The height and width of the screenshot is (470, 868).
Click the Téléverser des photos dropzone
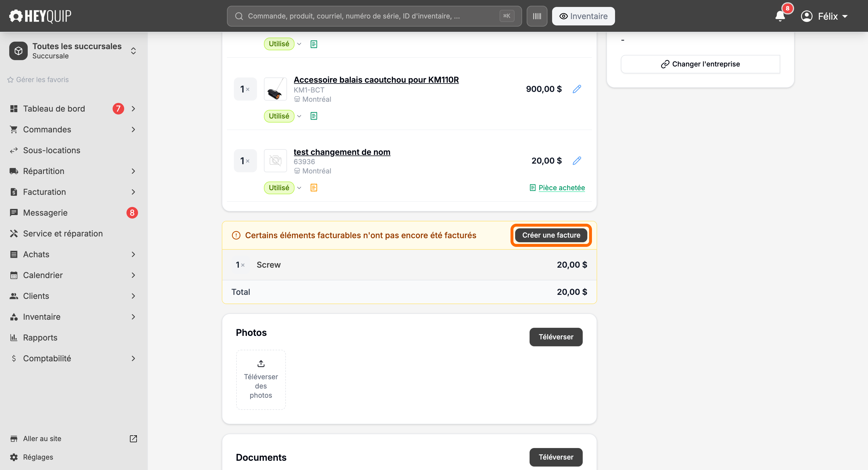click(x=261, y=380)
